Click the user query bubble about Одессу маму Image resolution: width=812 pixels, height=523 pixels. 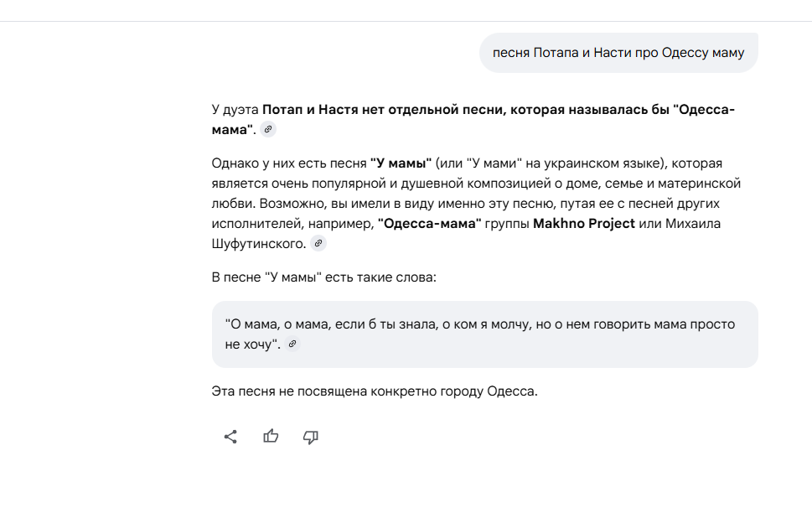618,53
